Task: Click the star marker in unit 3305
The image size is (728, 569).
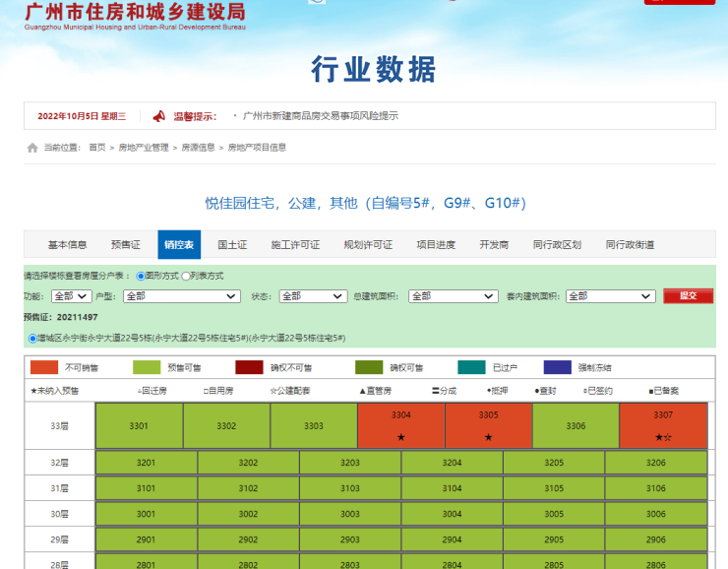Action: click(x=488, y=437)
